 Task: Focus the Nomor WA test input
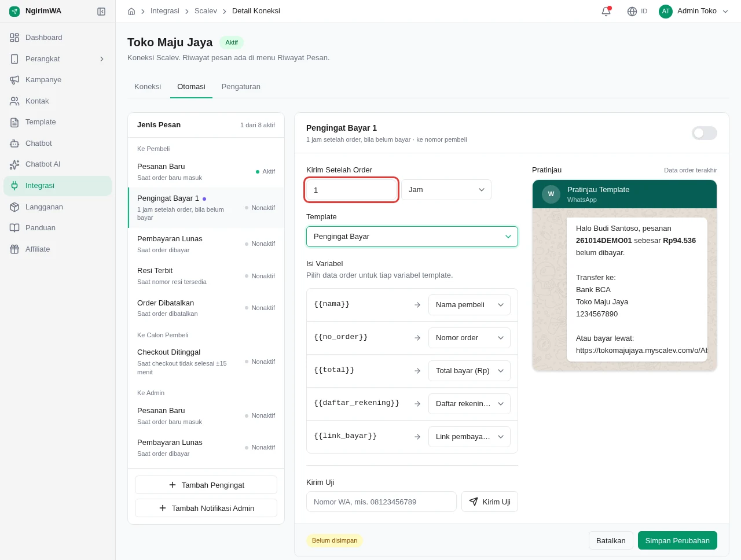pos(381,502)
